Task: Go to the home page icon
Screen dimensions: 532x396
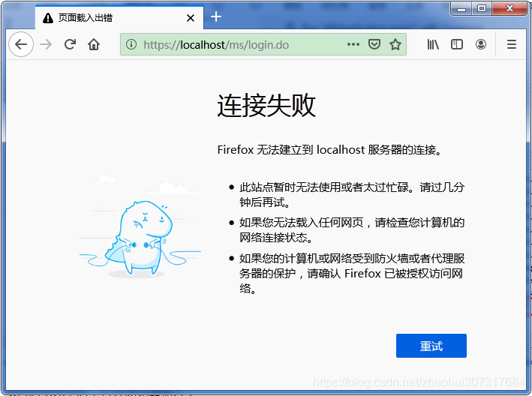Action: (94, 44)
